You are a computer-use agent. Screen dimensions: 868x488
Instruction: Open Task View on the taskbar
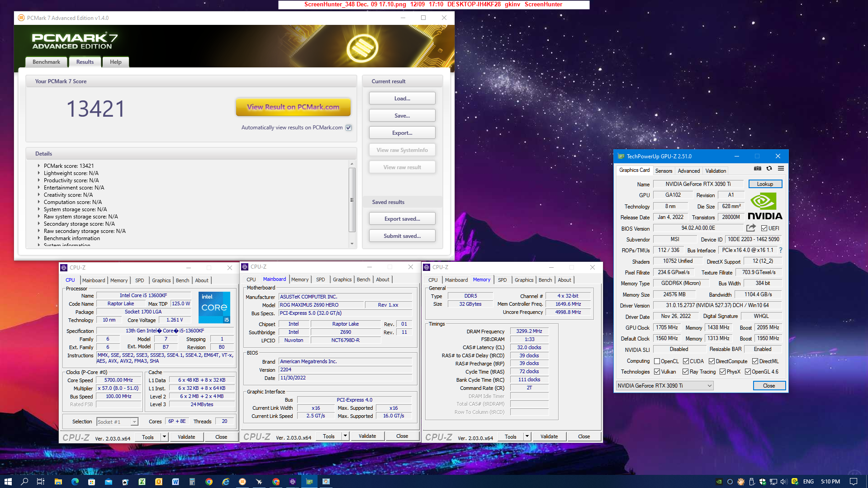[x=41, y=482]
